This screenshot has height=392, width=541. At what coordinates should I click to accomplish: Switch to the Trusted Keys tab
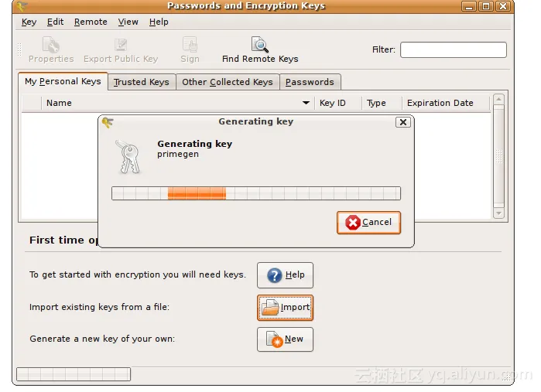[x=141, y=82]
